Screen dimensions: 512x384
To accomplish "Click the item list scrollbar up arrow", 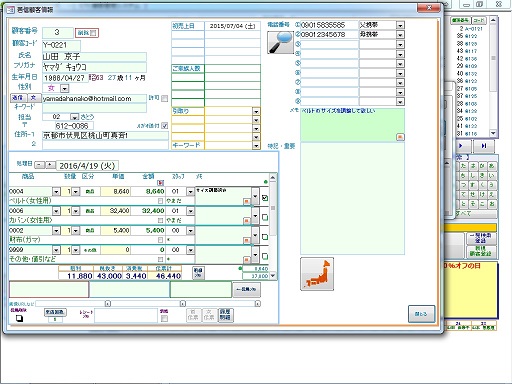I will pyautogui.click(x=273, y=178).
